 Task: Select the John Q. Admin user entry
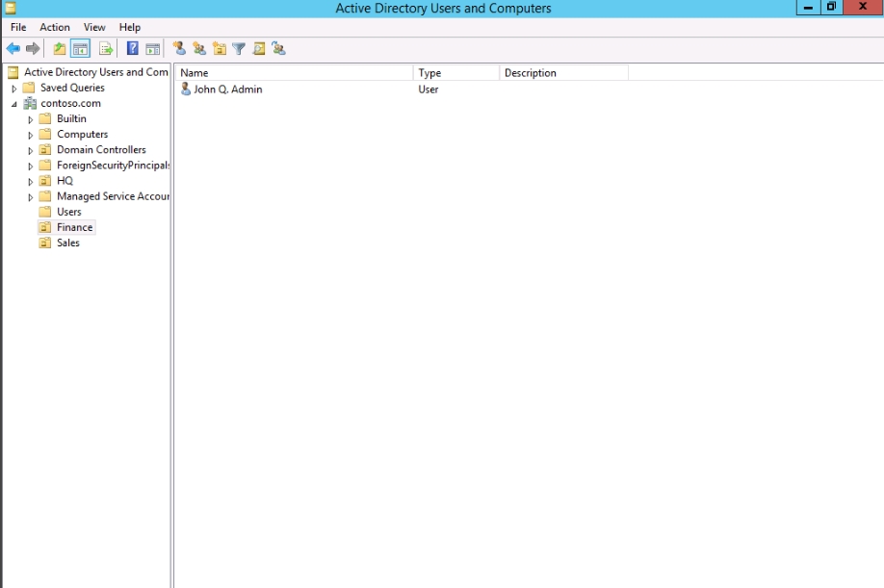point(227,89)
